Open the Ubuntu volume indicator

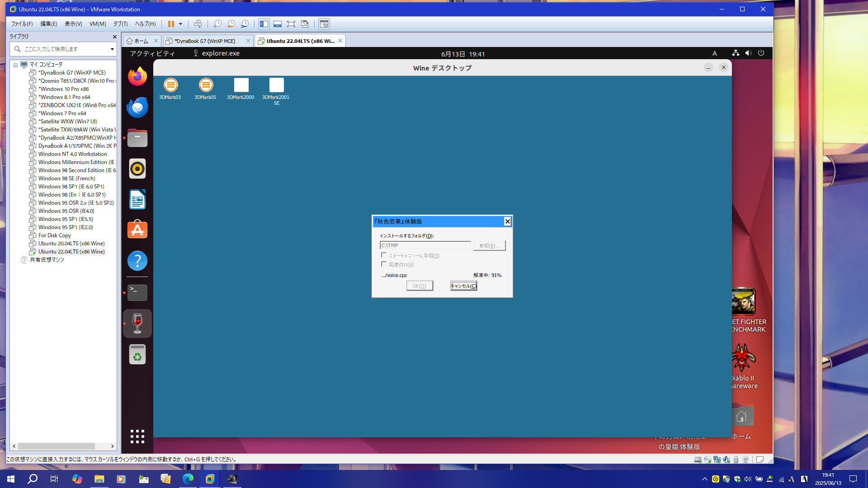pos(749,53)
